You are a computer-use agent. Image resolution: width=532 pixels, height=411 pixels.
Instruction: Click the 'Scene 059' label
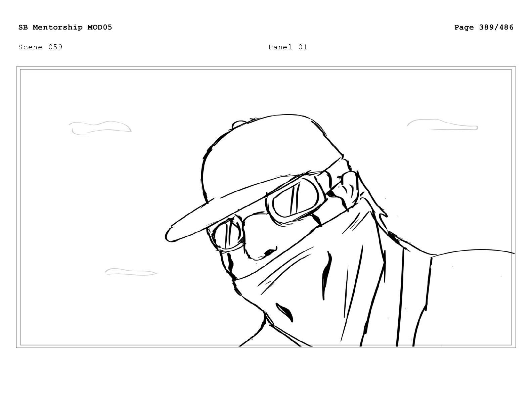tap(40, 47)
